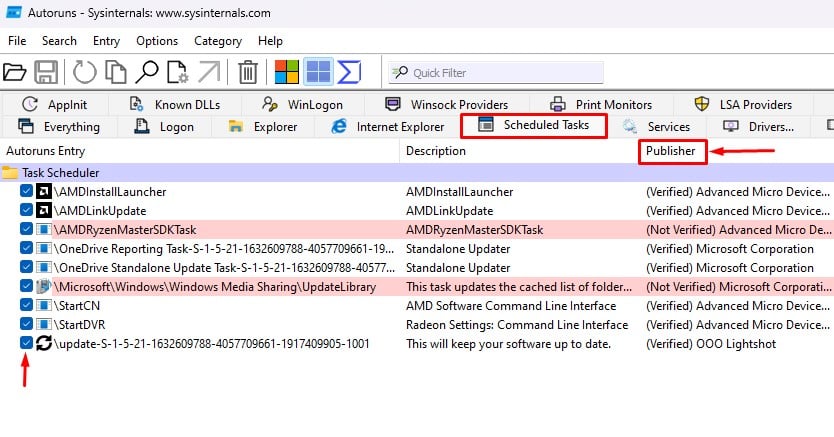
Task: Click the file properties gear icon
Action: coord(177,72)
